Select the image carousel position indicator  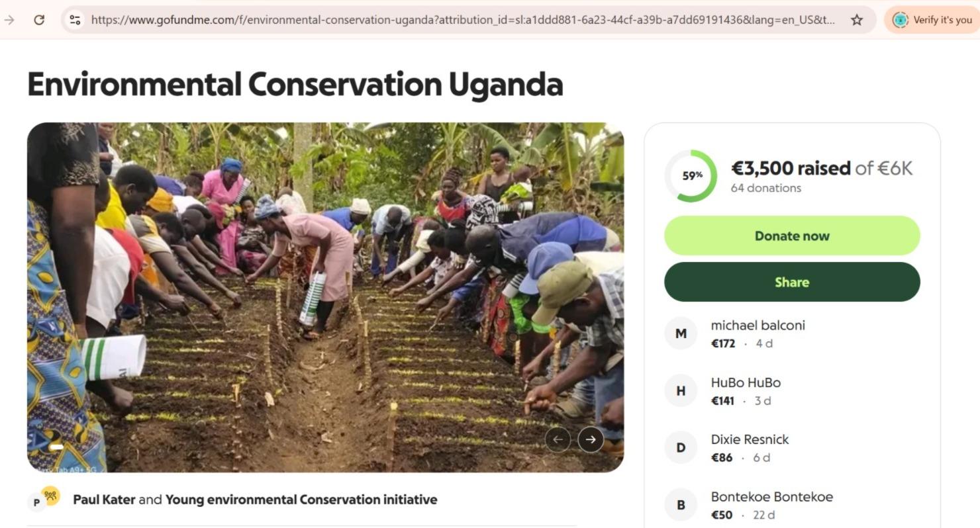pyautogui.click(x=57, y=447)
